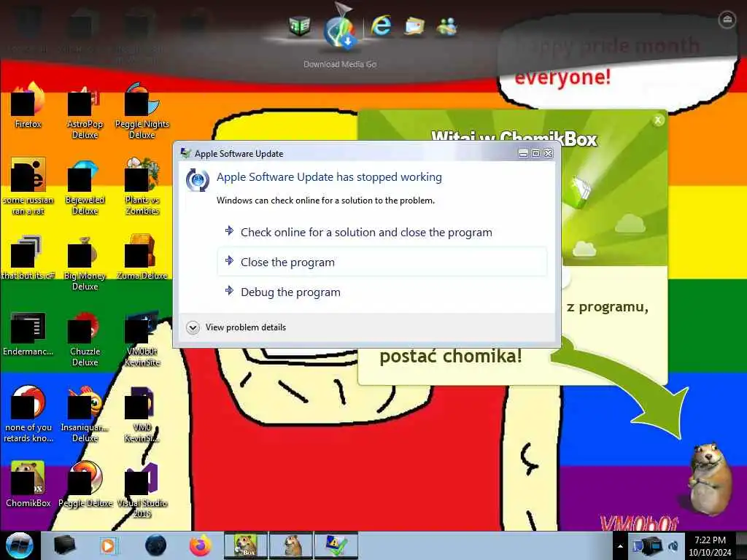This screenshot has height=560, width=747.
Task: Switch to Apple Software Update taskbar button
Action: [x=336, y=545]
